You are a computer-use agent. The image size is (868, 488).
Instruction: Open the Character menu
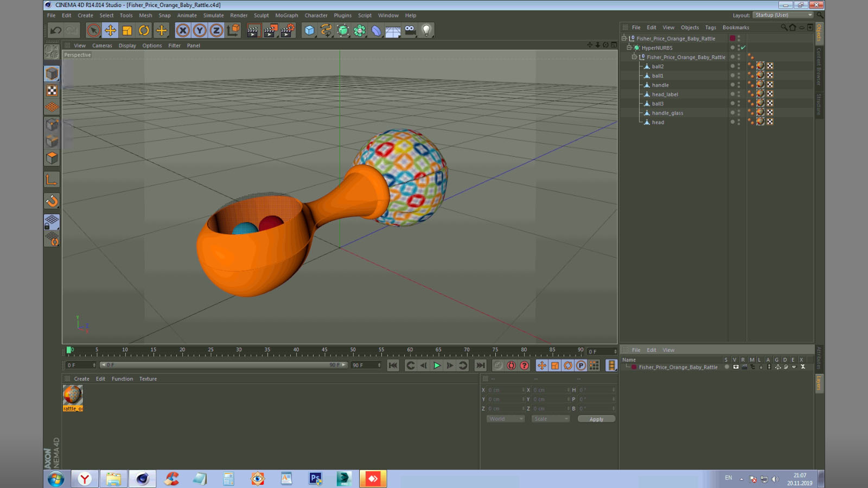point(316,15)
